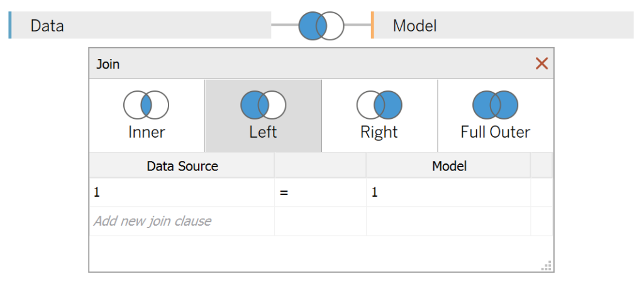The image size is (644, 286).
Task: Choose the Inner join type label
Action: point(147,132)
